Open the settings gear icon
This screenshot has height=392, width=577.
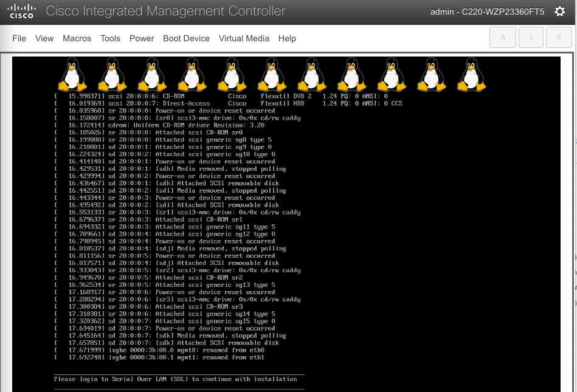pos(560,12)
